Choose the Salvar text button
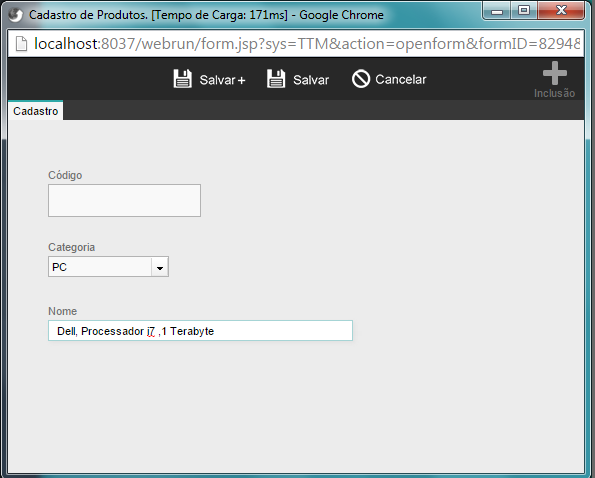 click(311, 80)
